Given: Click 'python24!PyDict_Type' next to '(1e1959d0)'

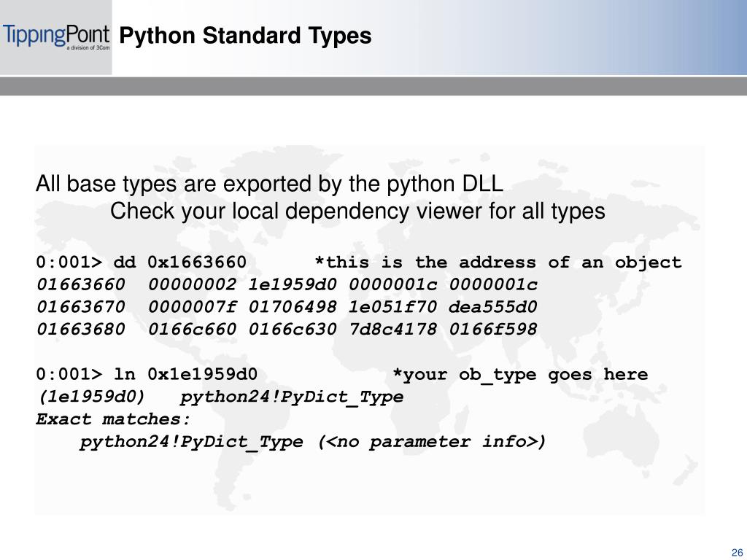Looking at the screenshot, I should coord(292,397).
